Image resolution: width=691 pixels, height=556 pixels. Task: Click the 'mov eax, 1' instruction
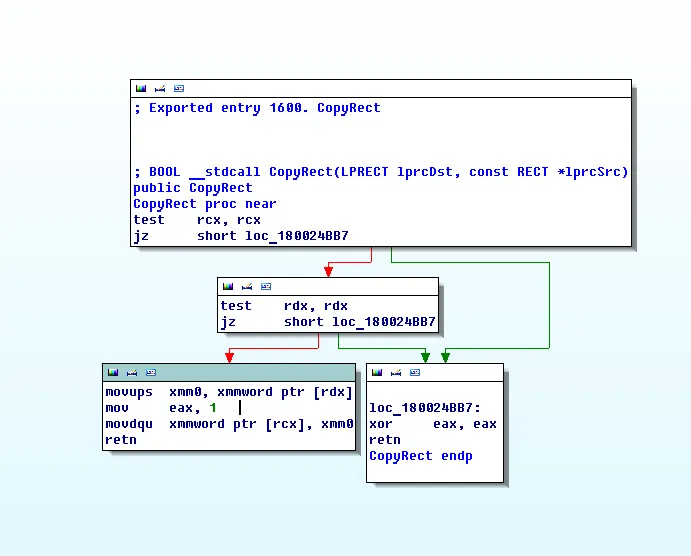pyautogui.click(x=161, y=408)
